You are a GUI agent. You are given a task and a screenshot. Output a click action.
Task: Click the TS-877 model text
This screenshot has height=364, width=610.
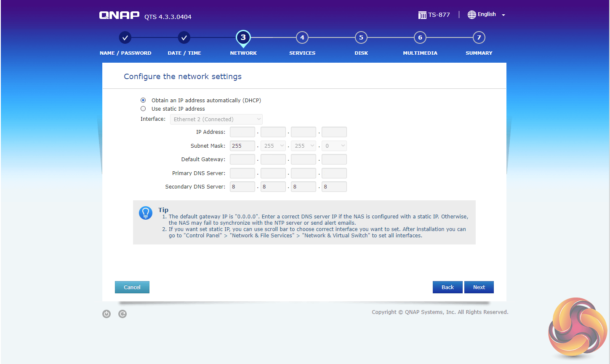[439, 15]
